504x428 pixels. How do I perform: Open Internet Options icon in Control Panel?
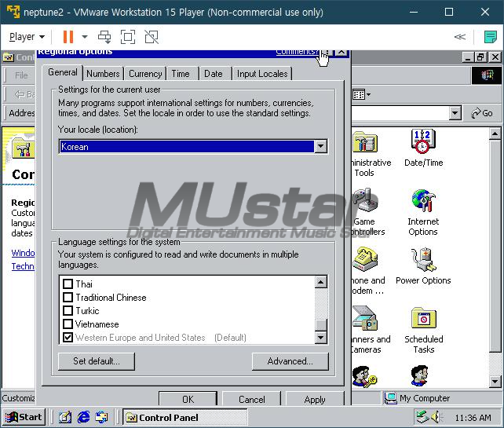(423, 201)
